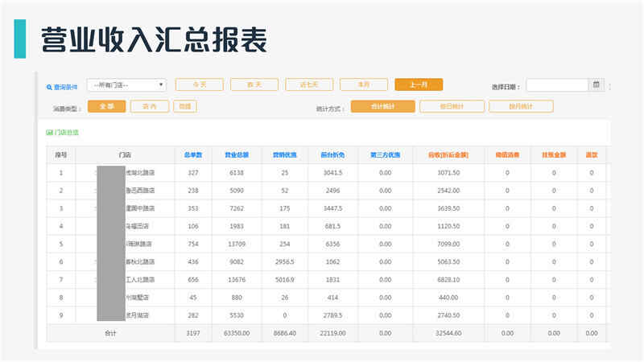Click the 选择日期 date input field
The width and height of the screenshot is (644, 362).
click(x=557, y=85)
